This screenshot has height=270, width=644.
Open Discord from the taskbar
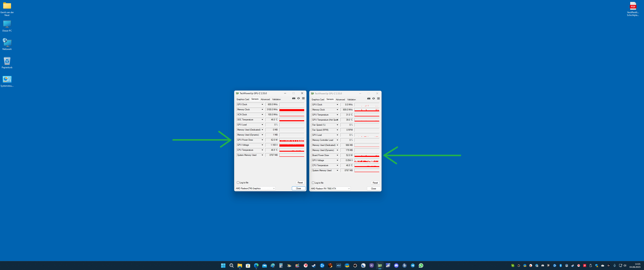(396, 265)
